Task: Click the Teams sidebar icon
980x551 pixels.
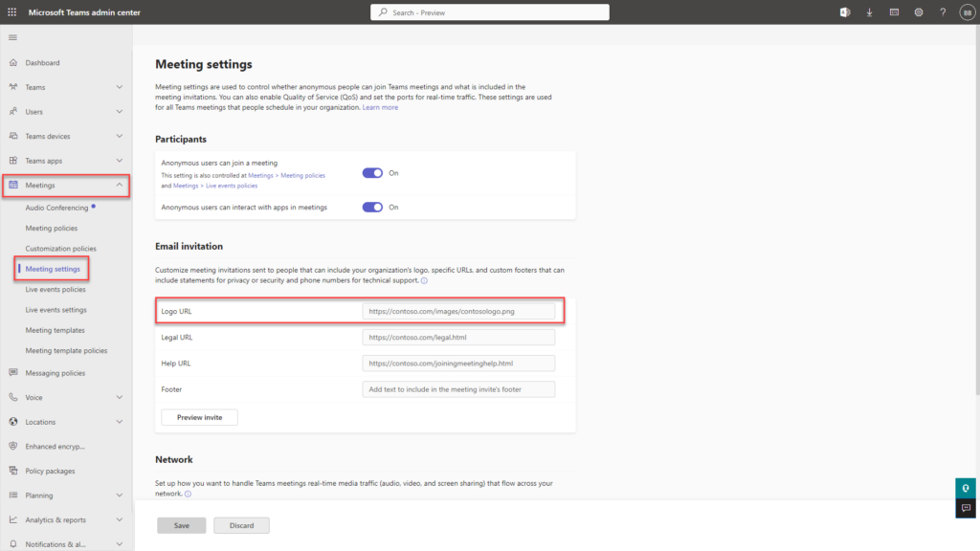Action: pyautogui.click(x=13, y=87)
